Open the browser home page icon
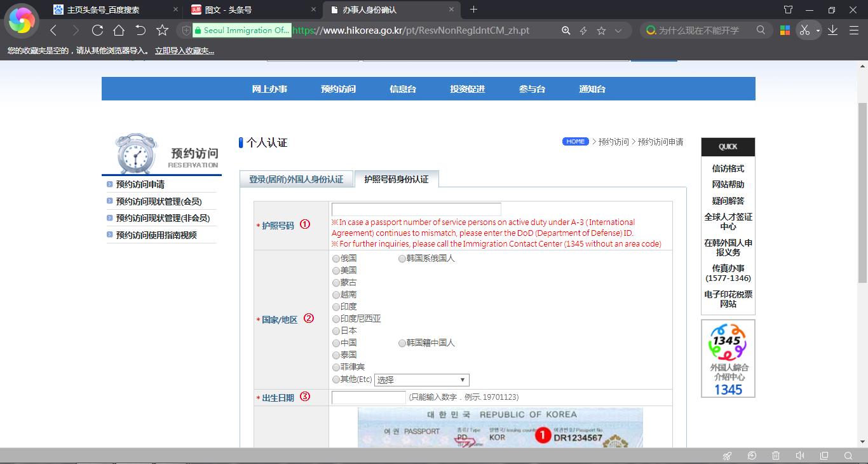 tap(118, 30)
